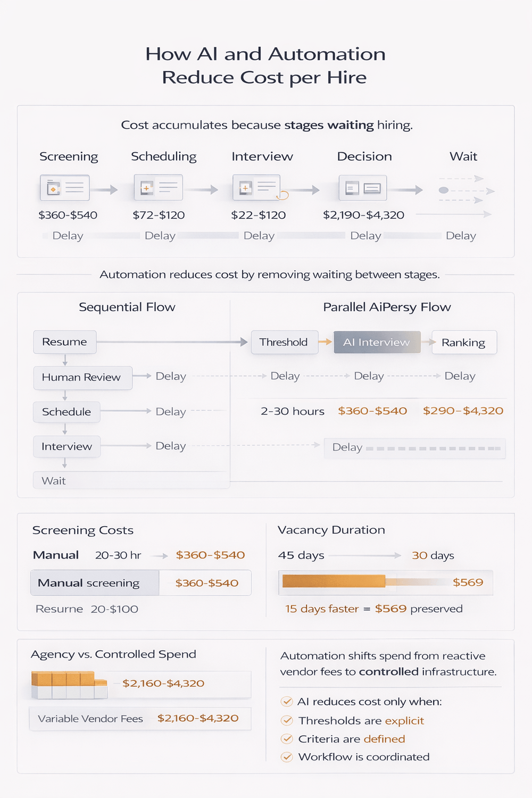Click the Interview stage icon

(x=256, y=187)
